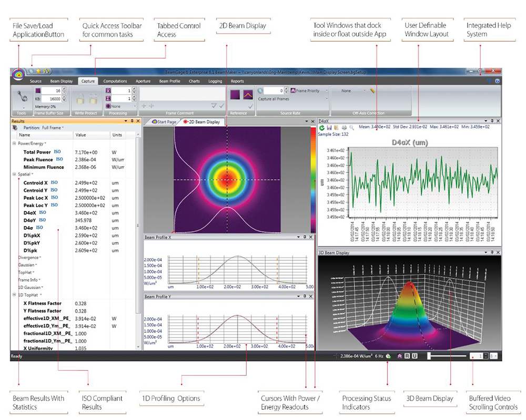The image size is (526, 420).
Task: Open the application button menu
Action: tap(19, 73)
